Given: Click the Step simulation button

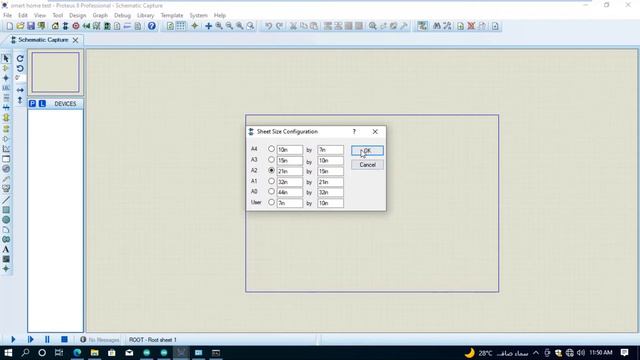Looking at the screenshot, I should (x=30, y=340).
